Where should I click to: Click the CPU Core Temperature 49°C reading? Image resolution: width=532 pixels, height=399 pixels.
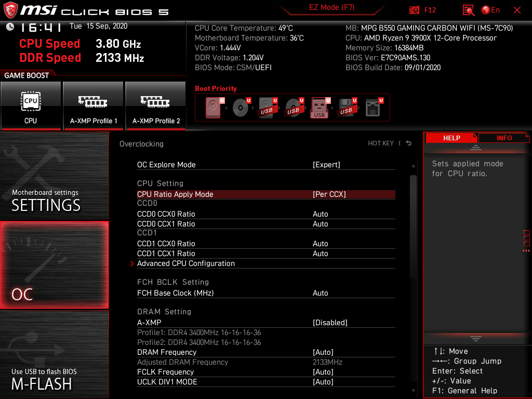point(244,28)
